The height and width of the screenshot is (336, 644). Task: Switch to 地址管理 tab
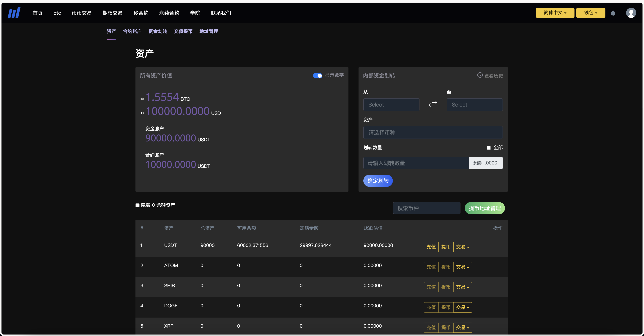click(x=209, y=31)
